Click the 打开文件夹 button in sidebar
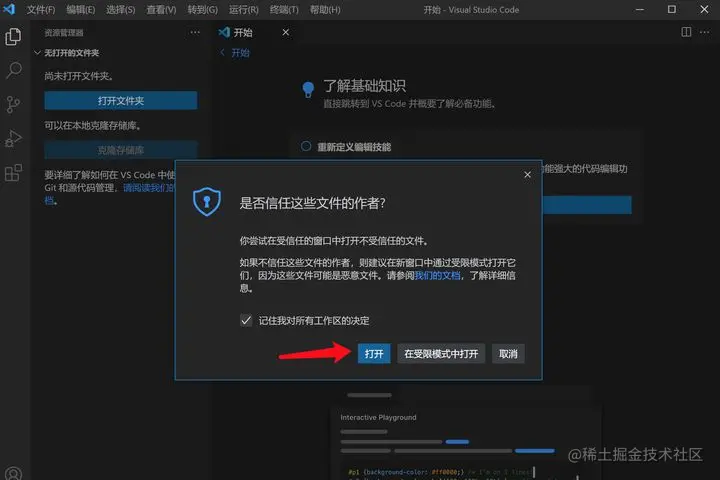The image size is (720, 480). click(x=121, y=101)
